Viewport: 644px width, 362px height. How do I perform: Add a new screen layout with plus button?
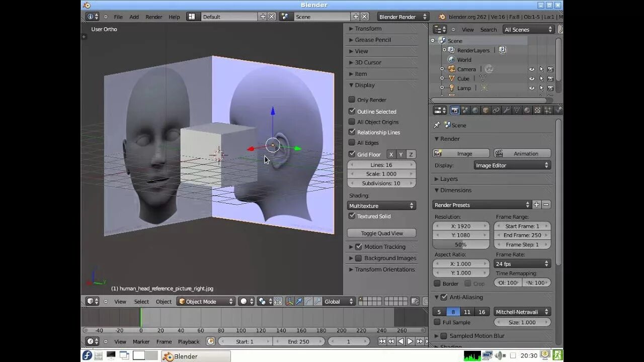(263, 17)
